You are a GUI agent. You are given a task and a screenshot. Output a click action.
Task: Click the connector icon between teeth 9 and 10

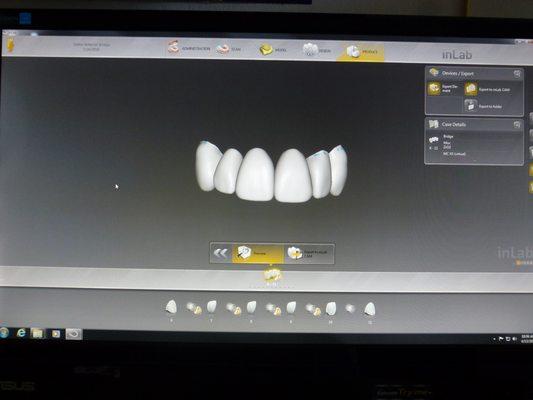313,309
